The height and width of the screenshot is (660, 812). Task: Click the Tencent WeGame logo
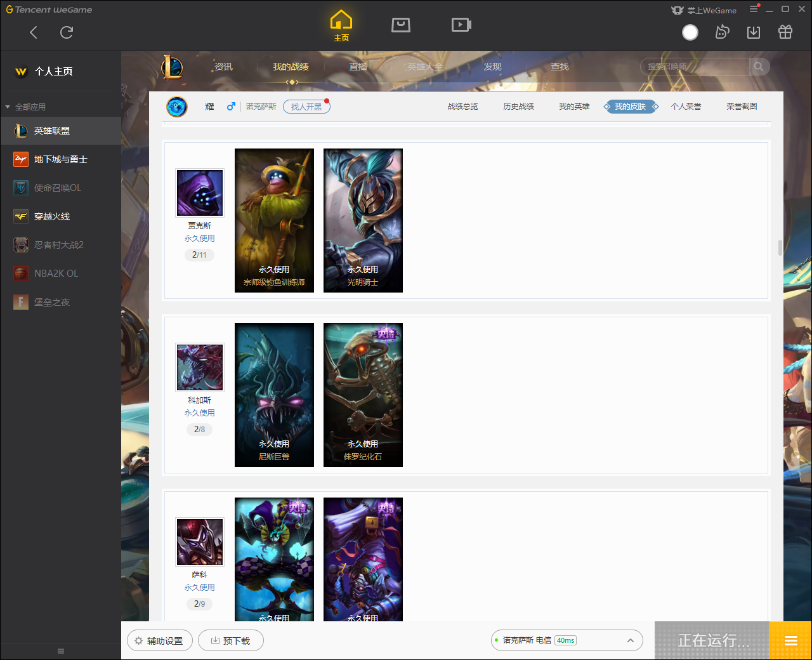tap(49, 10)
